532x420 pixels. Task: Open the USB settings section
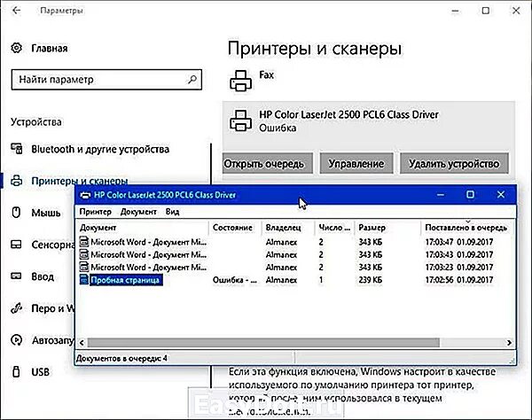click(x=40, y=372)
